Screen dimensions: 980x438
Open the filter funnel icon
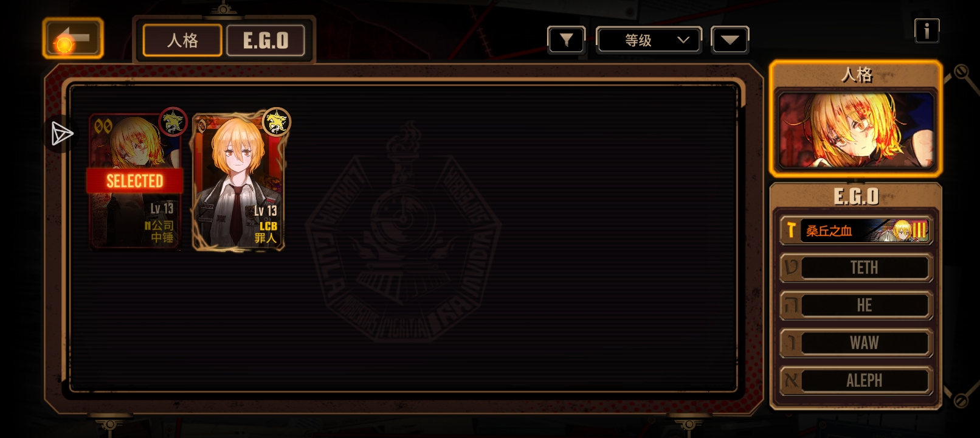566,40
